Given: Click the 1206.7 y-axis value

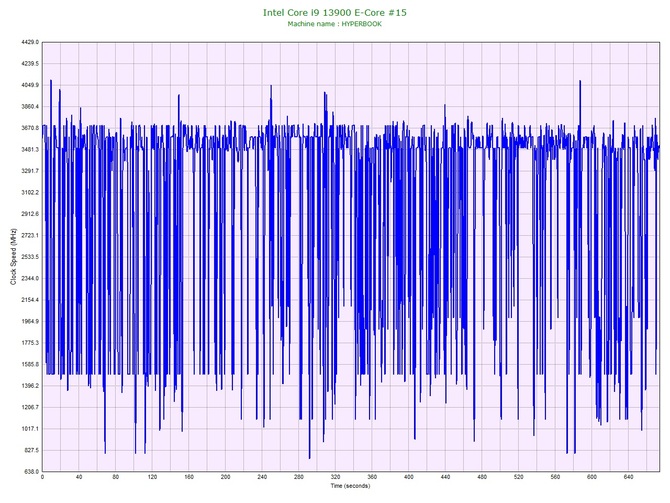Looking at the screenshot, I should [30, 407].
